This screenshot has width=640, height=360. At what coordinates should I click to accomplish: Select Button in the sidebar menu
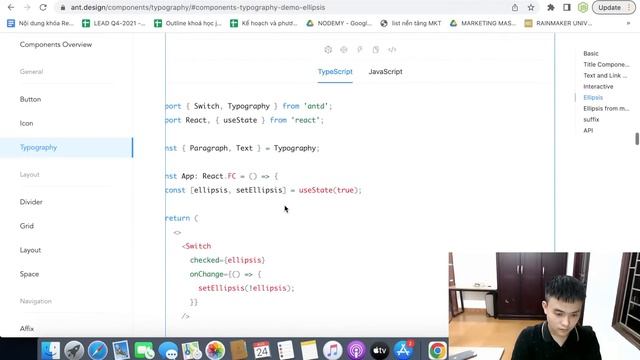point(67,99)
